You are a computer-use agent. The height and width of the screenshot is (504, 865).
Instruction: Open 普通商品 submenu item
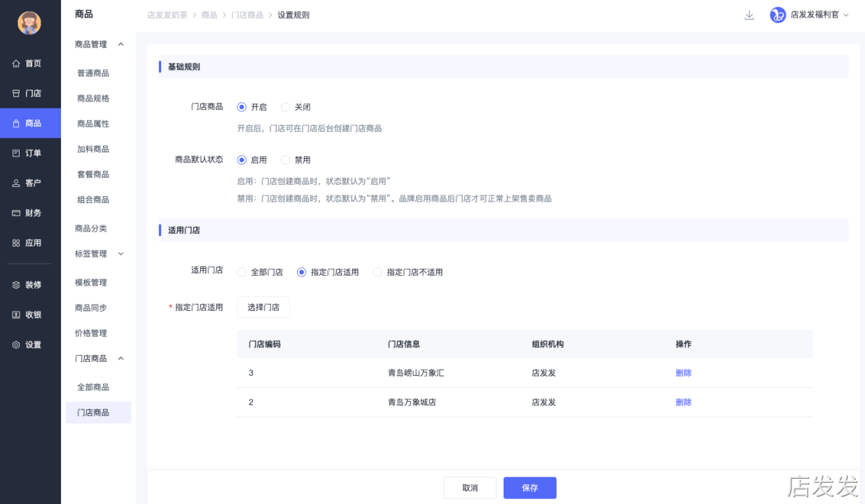pyautogui.click(x=93, y=73)
